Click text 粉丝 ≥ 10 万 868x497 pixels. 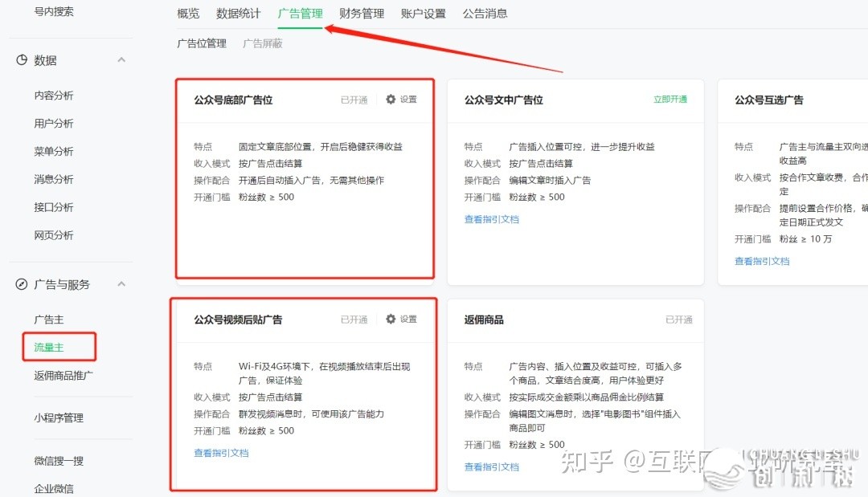805,238
